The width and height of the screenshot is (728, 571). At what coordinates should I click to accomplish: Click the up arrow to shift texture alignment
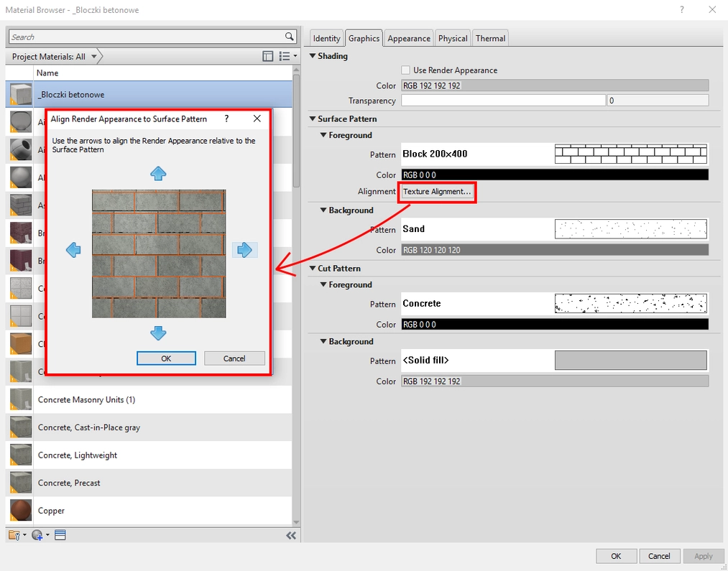click(x=157, y=172)
